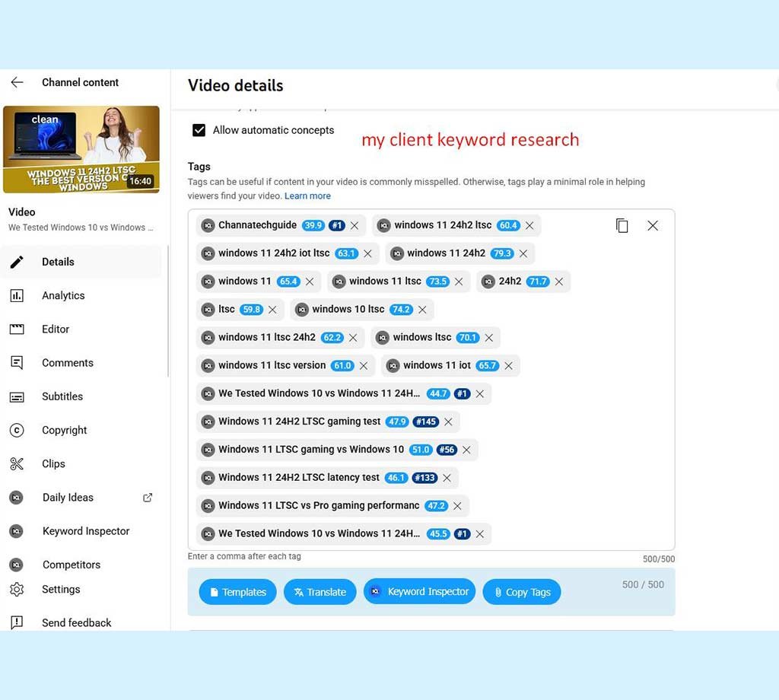Remove the windows 11 24h2 tag
Screen dimensions: 779x700
coord(523,253)
